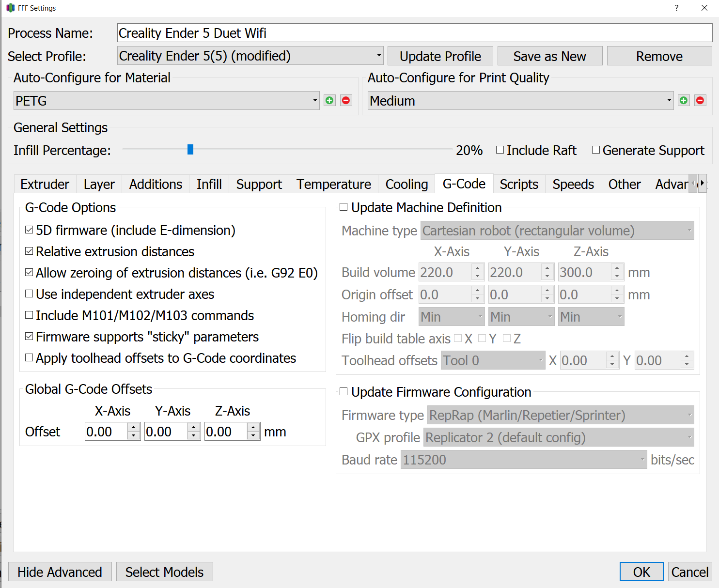Click Select Models button
Image resolution: width=719 pixels, height=588 pixels.
165,572
